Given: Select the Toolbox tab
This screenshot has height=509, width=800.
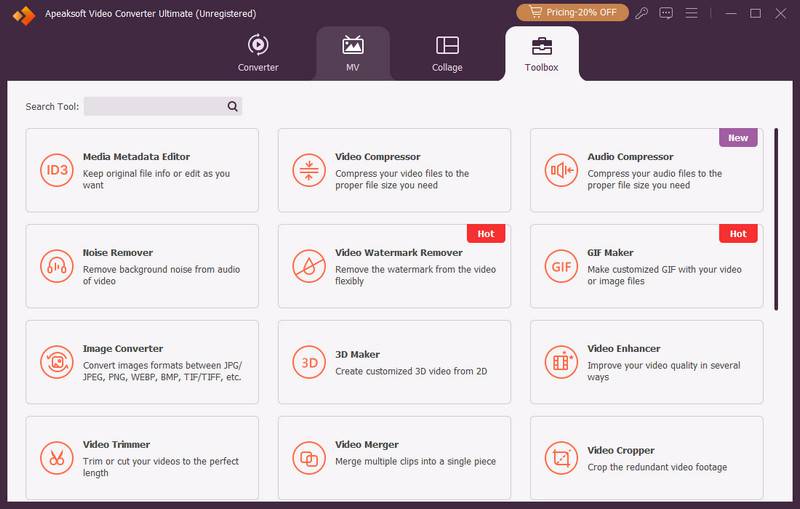Looking at the screenshot, I should 541,53.
